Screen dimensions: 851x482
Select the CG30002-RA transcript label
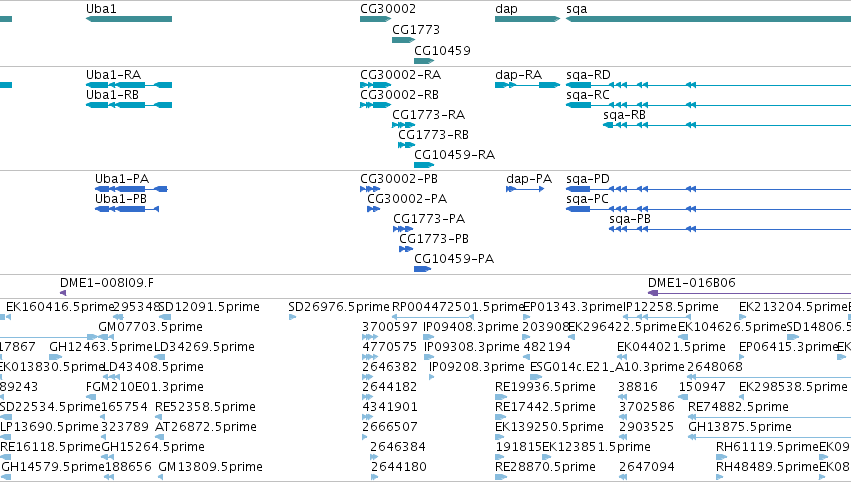coord(401,74)
